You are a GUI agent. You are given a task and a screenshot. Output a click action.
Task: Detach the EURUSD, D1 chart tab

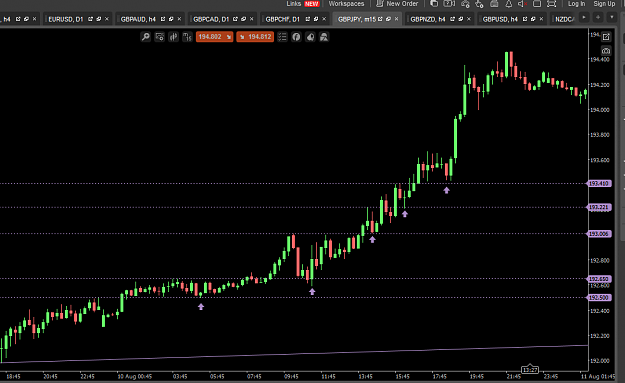point(90,19)
